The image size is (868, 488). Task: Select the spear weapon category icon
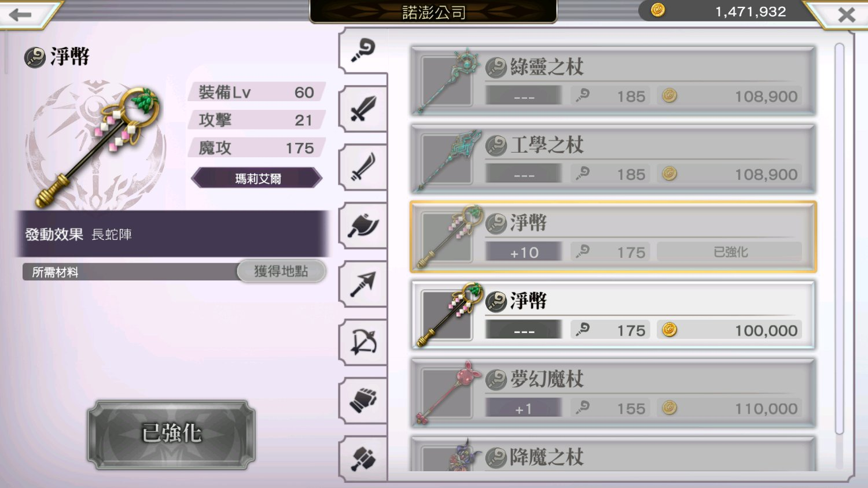point(363,284)
